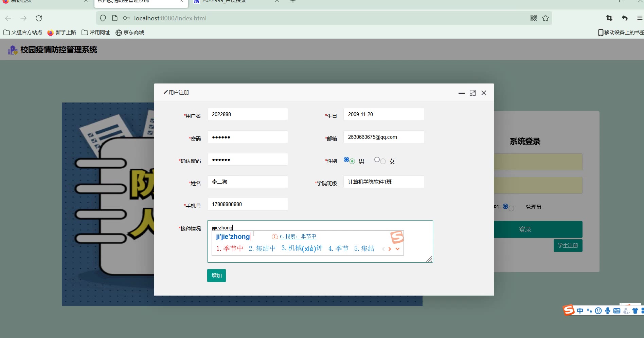Focus the localhost:8080 address bar
Image resolution: width=644 pixels, height=338 pixels.
[x=324, y=18]
